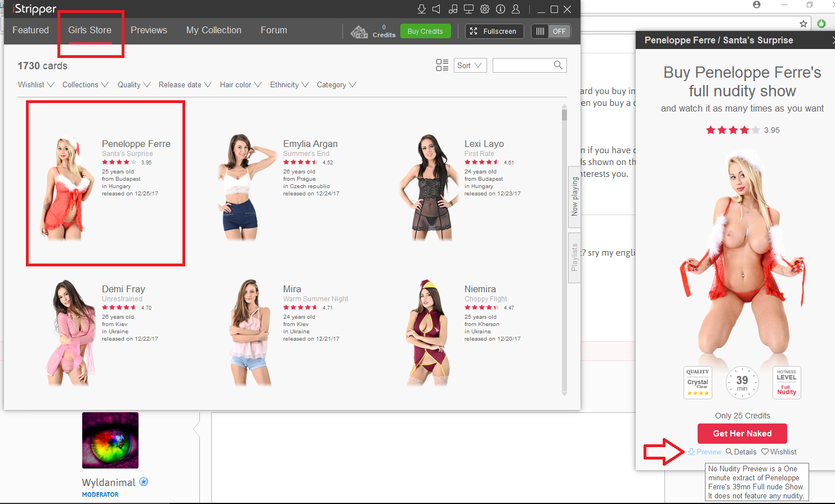Expand the Release date filter
The width and height of the screenshot is (835, 504).
coord(185,84)
